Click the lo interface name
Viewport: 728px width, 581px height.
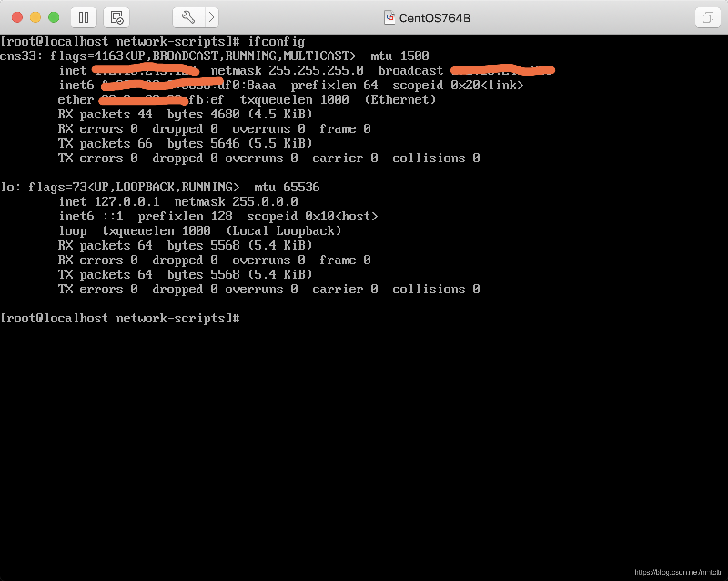[7, 187]
